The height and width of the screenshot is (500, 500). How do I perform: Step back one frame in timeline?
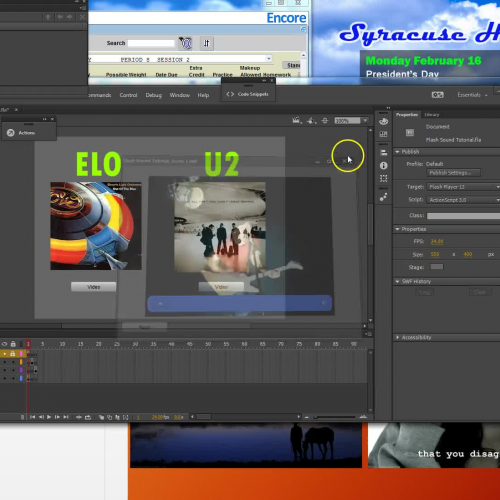click(x=41, y=417)
